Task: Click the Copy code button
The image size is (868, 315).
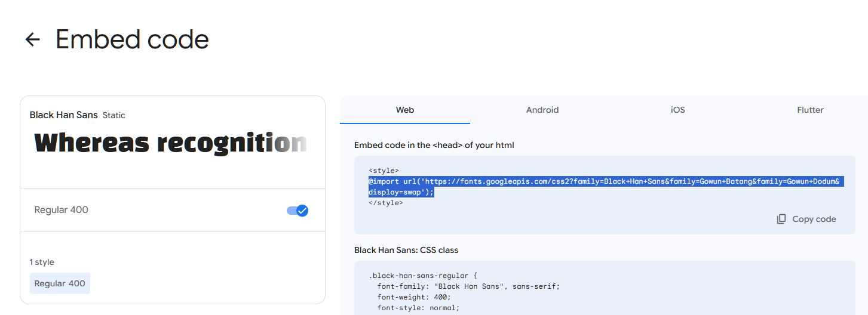Action: pyautogui.click(x=806, y=219)
